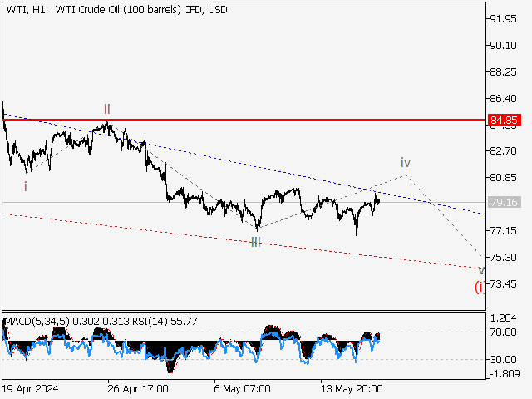The width and height of the screenshot is (532, 399).
Task: Click the 70.00 RSI level label
Action: [504, 332]
